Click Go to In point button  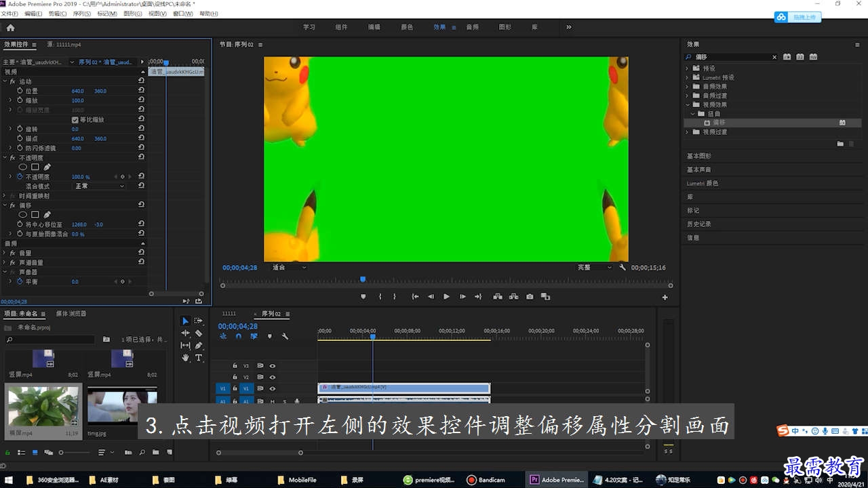pos(415,296)
